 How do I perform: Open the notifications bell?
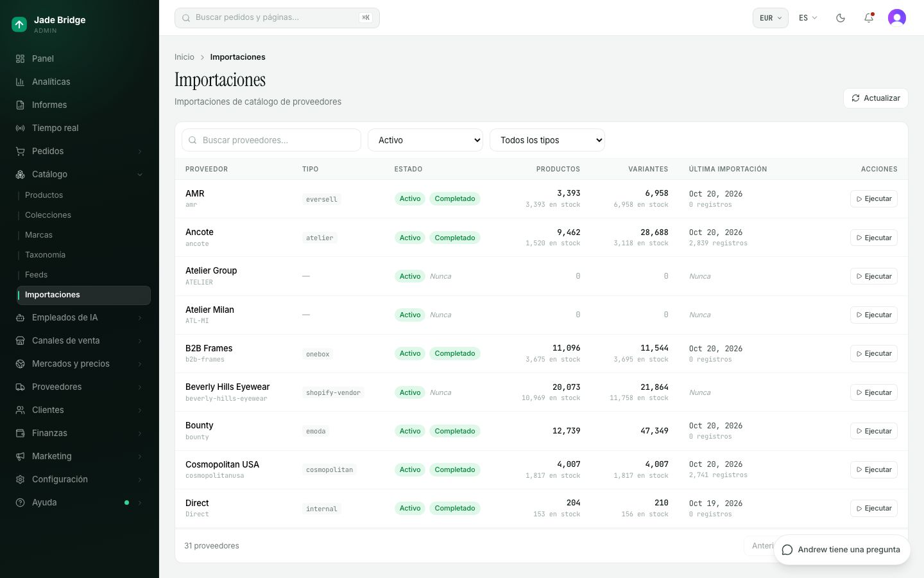[869, 18]
